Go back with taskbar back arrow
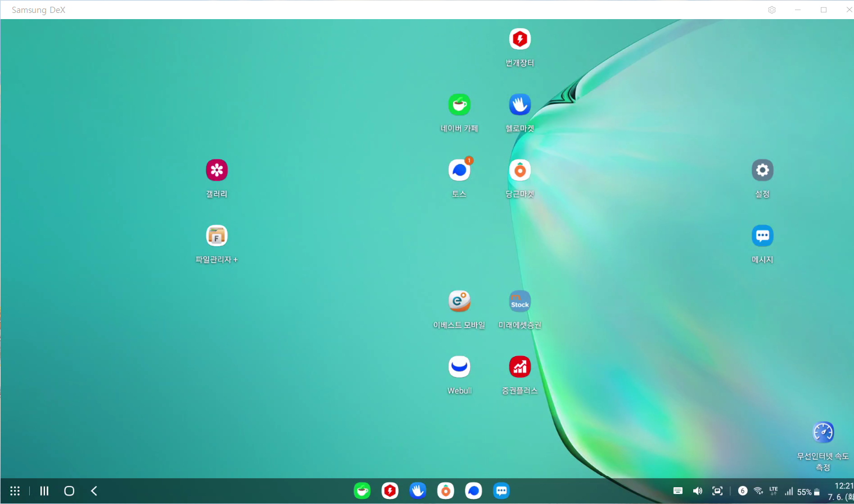854x504 pixels. click(94, 491)
